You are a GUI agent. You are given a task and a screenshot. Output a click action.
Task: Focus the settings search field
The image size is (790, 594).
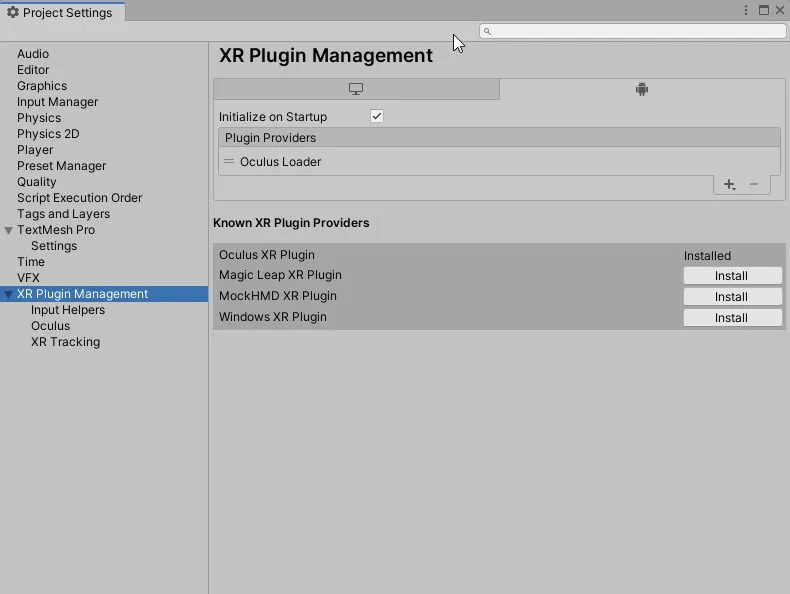pos(633,31)
